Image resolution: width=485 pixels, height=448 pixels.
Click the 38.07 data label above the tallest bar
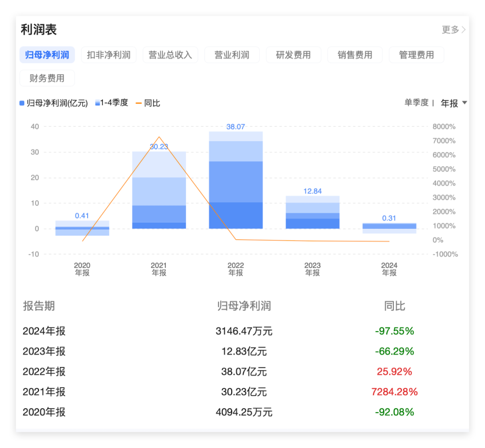coord(235,126)
